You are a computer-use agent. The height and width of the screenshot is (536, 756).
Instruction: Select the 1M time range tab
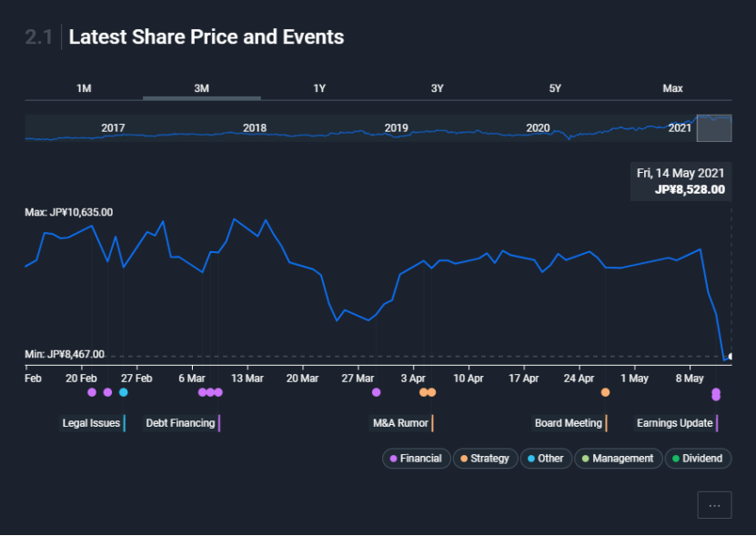click(84, 88)
